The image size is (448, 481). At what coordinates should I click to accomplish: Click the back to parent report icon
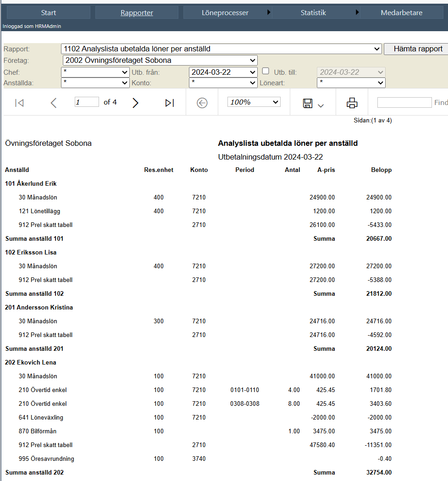click(202, 103)
